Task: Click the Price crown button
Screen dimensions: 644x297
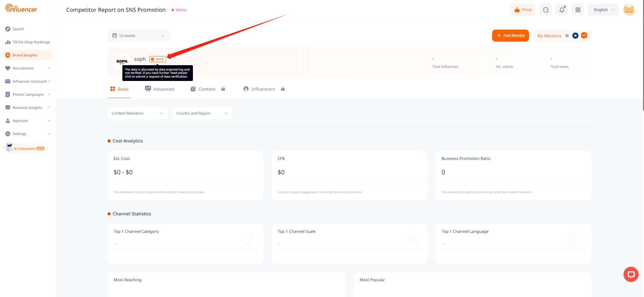Action: pyautogui.click(x=523, y=10)
